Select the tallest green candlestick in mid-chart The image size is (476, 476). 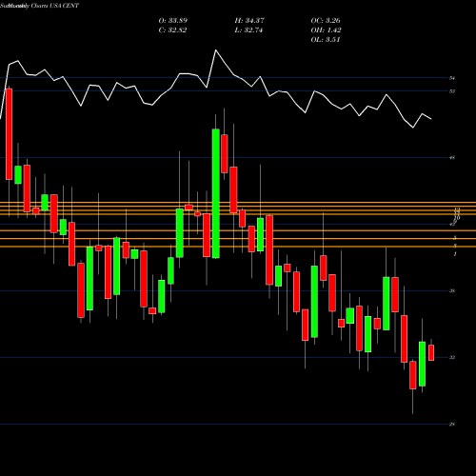pos(216,193)
